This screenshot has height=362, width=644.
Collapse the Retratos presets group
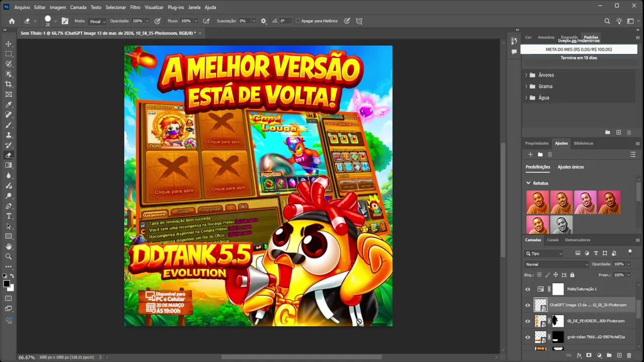tap(528, 183)
